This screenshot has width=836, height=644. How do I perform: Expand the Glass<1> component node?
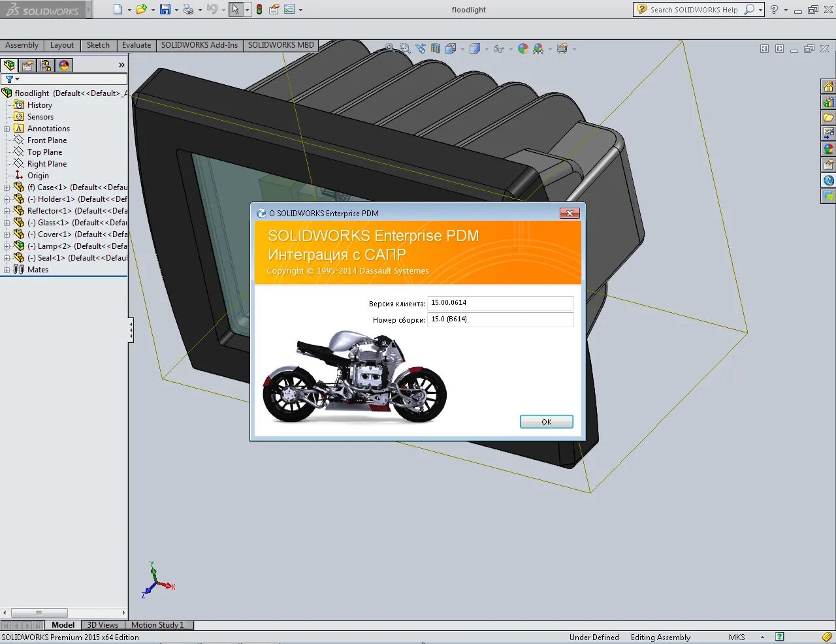tap(7, 223)
